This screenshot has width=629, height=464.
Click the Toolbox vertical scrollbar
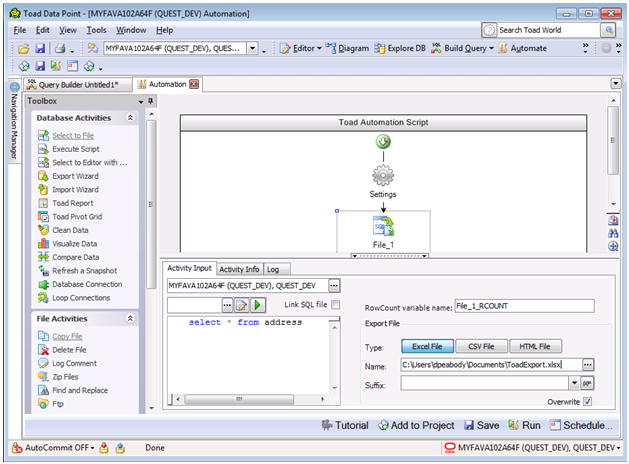tap(151, 260)
